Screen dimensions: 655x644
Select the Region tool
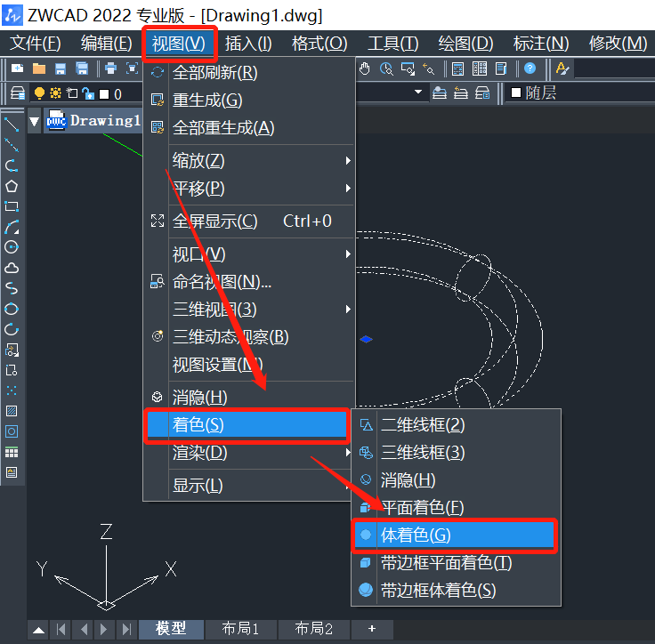click(x=12, y=431)
